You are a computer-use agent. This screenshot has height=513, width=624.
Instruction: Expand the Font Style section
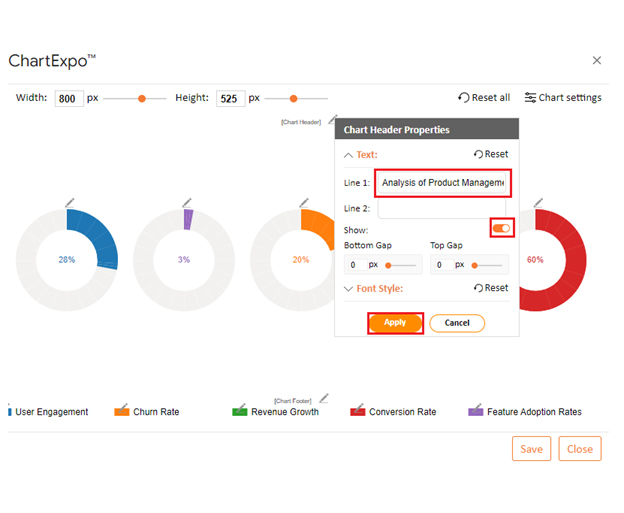pyautogui.click(x=348, y=289)
